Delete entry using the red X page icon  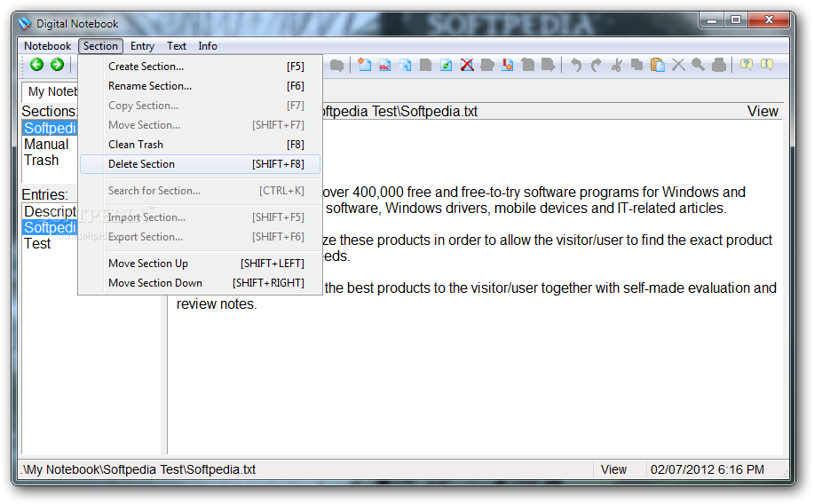(x=467, y=65)
